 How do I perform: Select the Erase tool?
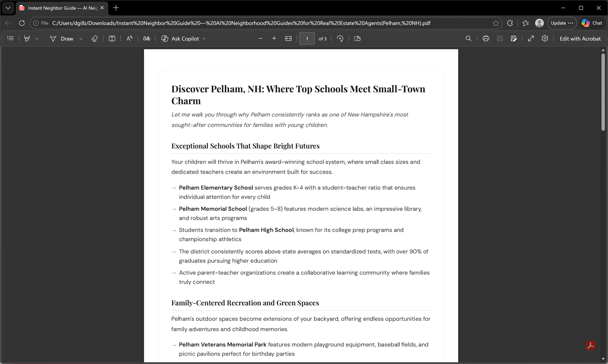point(95,38)
